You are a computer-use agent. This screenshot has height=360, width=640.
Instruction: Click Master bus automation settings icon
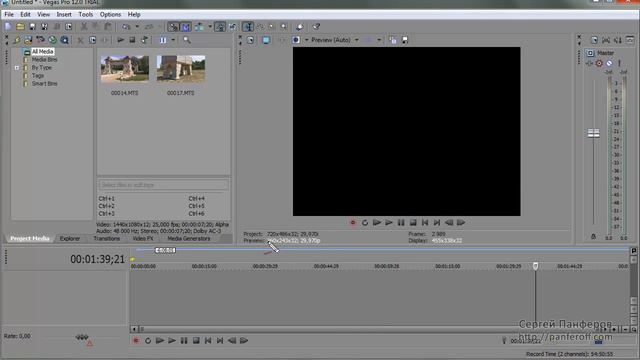point(599,63)
